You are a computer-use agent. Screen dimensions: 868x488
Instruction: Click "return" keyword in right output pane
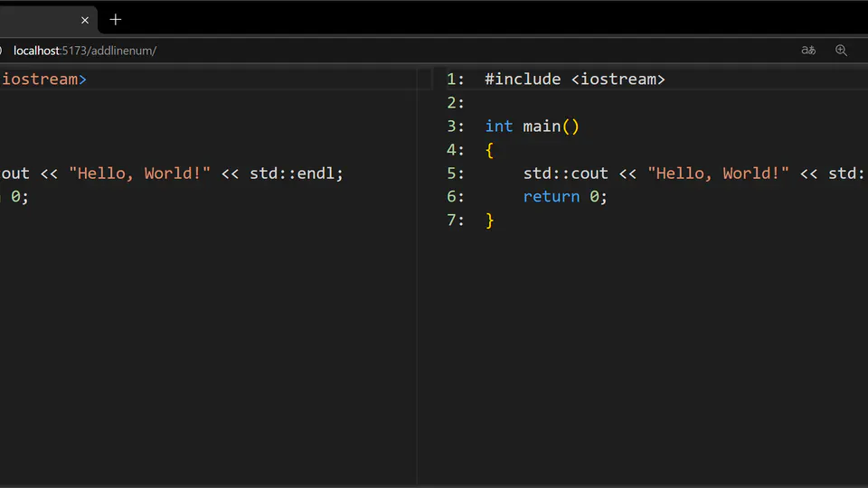551,197
